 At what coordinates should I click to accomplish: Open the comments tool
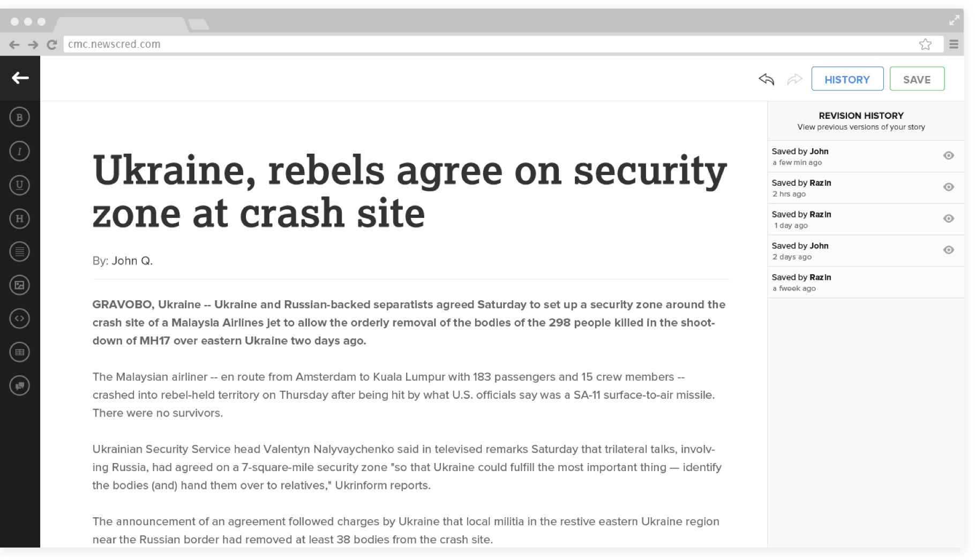click(20, 385)
